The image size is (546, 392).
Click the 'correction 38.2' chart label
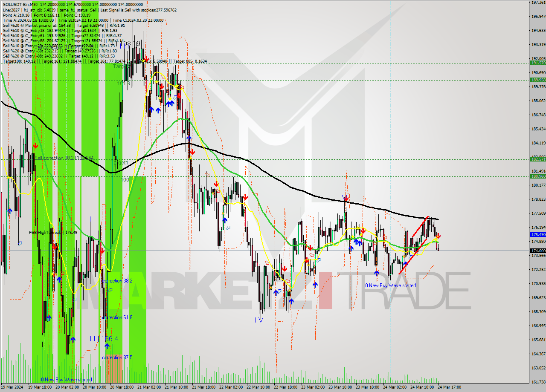click(117, 281)
